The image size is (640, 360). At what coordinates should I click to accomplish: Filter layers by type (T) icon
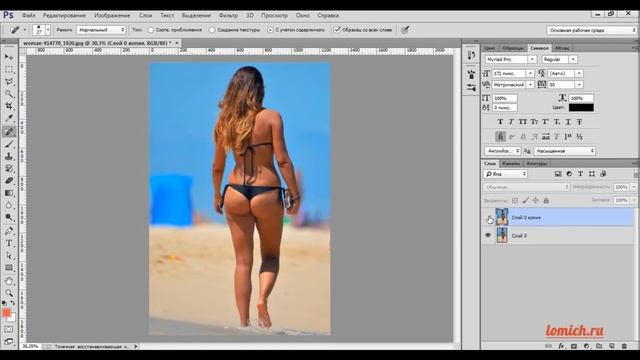[580, 174]
